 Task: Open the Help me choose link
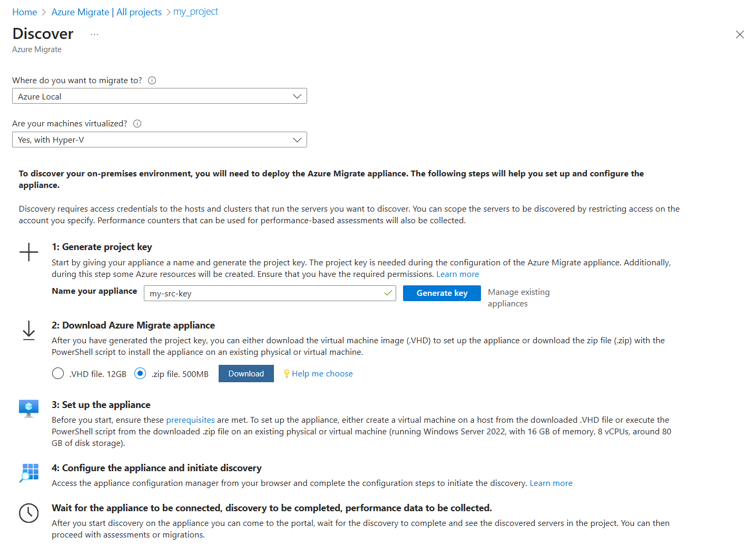tap(322, 374)
